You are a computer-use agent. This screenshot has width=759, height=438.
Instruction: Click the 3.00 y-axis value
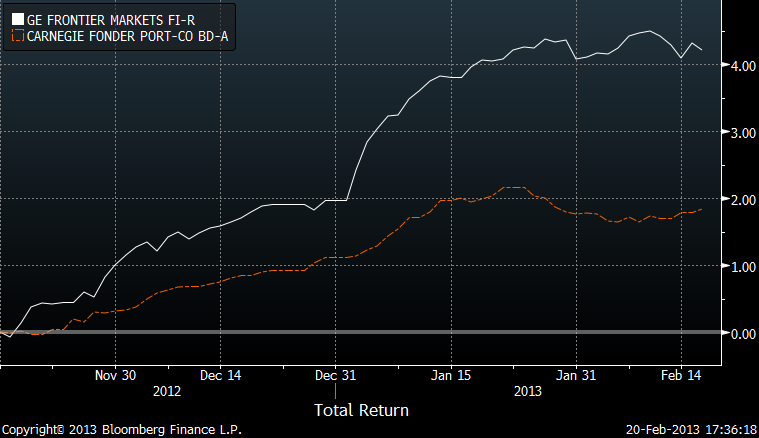(743, 133)
